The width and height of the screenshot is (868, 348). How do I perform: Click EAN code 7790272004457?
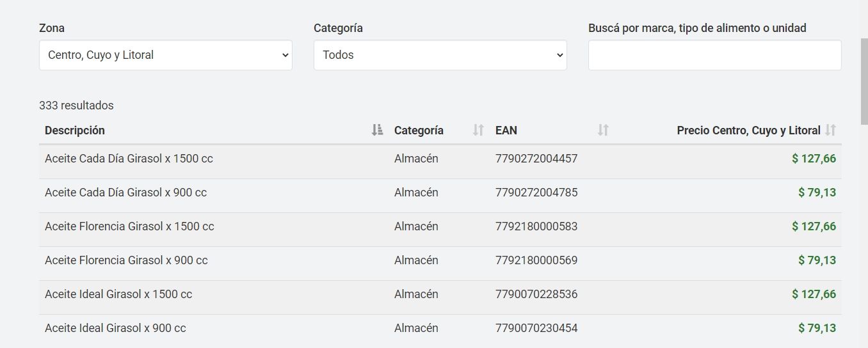(536, 159)
